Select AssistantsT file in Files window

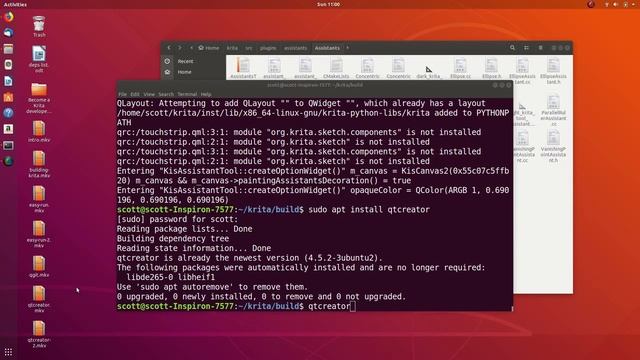243,68
